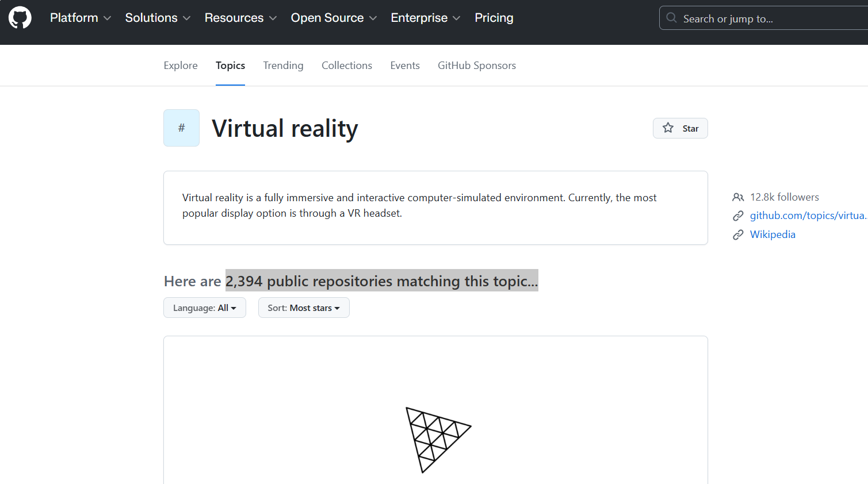Click the link icon beside Wikipedia
The height and width of the screenshot is (484, 868).
tap(738, 235)
